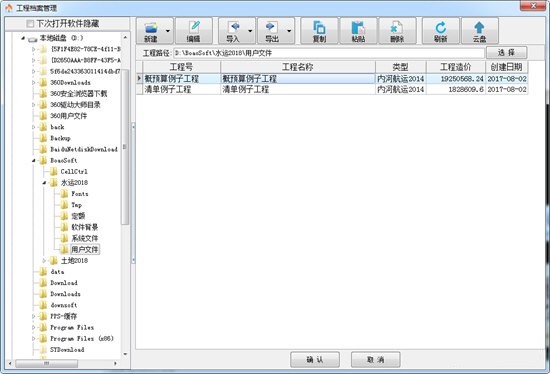Click the 确认 button
The image size is (550, 374).
pyautogui.click(x=315, y=360)
